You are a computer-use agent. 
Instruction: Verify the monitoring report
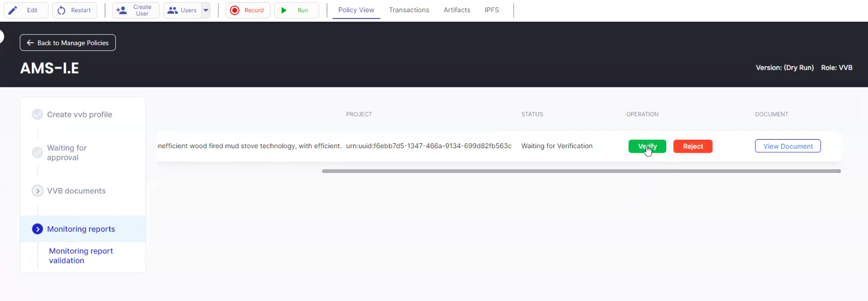pyautogui.click(x=647, y=147)
